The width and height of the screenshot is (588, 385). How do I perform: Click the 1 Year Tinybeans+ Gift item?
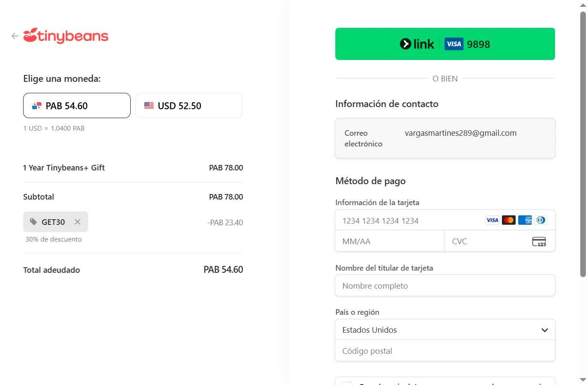point(64,167)
